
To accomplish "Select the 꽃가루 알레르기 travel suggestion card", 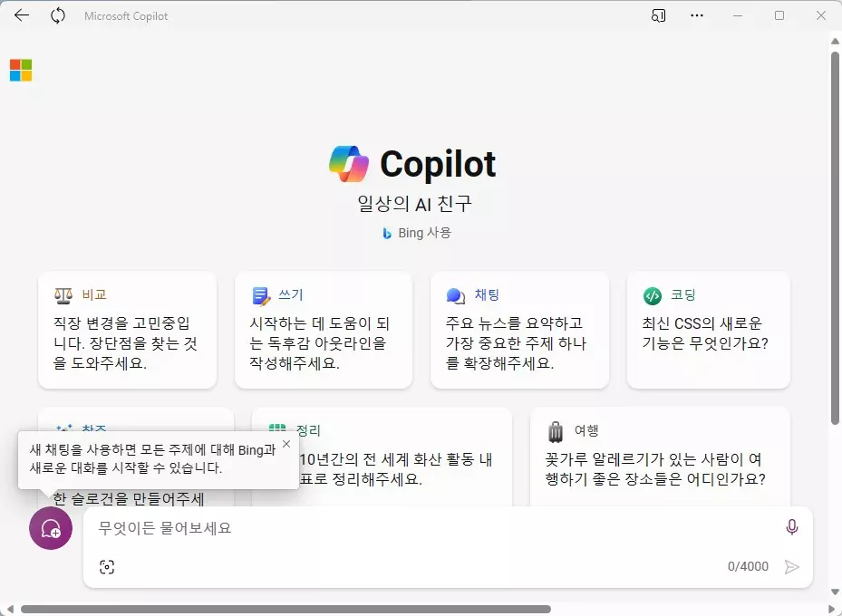I will [660, 457].
